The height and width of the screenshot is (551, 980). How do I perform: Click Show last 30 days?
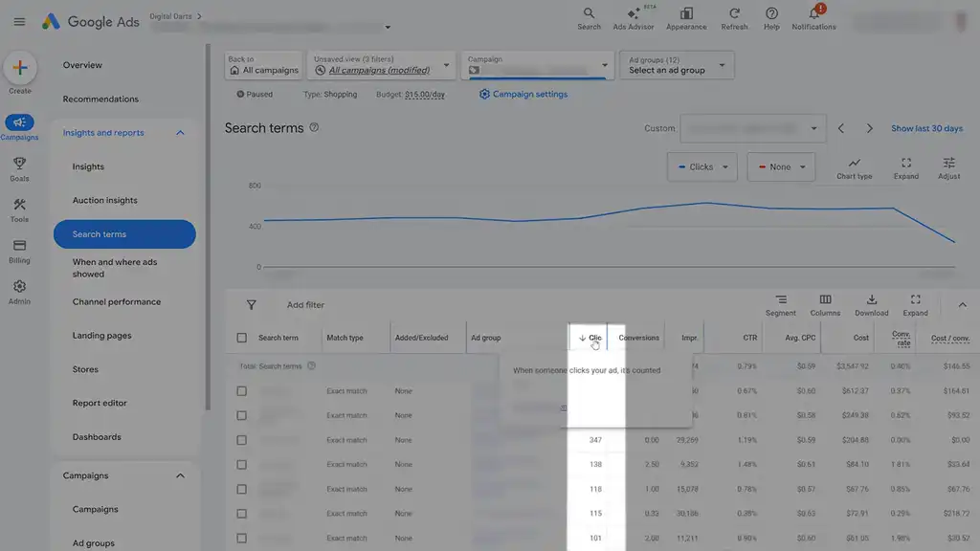(926, 128)
